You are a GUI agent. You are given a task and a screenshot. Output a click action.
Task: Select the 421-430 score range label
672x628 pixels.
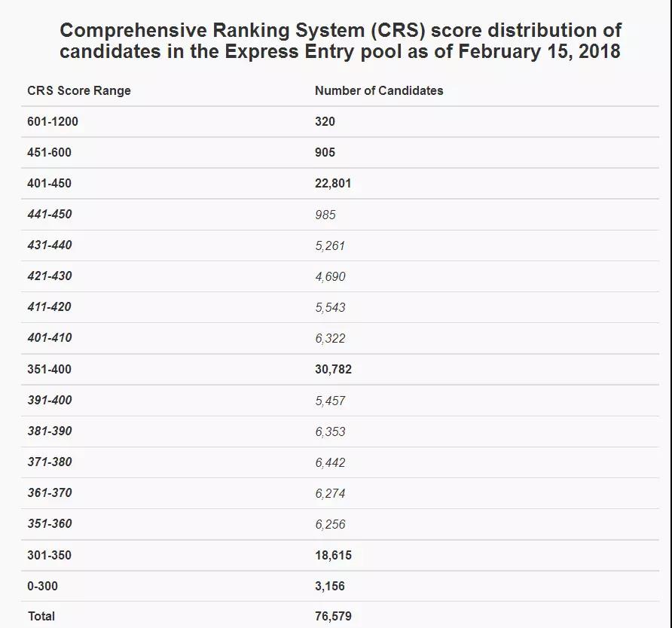pos(50,276)
